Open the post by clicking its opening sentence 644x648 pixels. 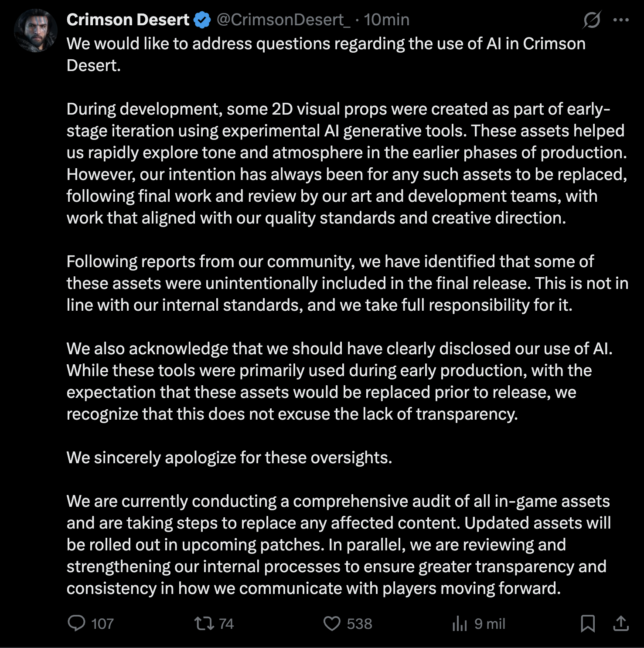tap(326, 54)
